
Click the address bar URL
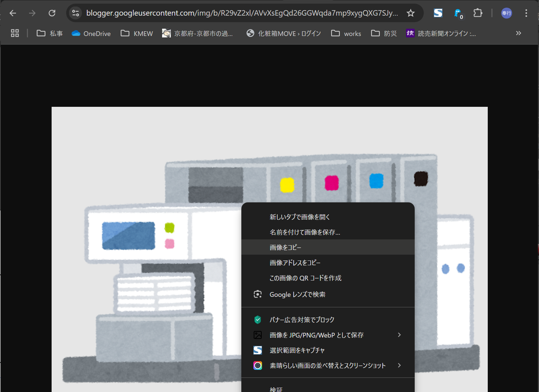pyautogui.click(x=242, y=13)
